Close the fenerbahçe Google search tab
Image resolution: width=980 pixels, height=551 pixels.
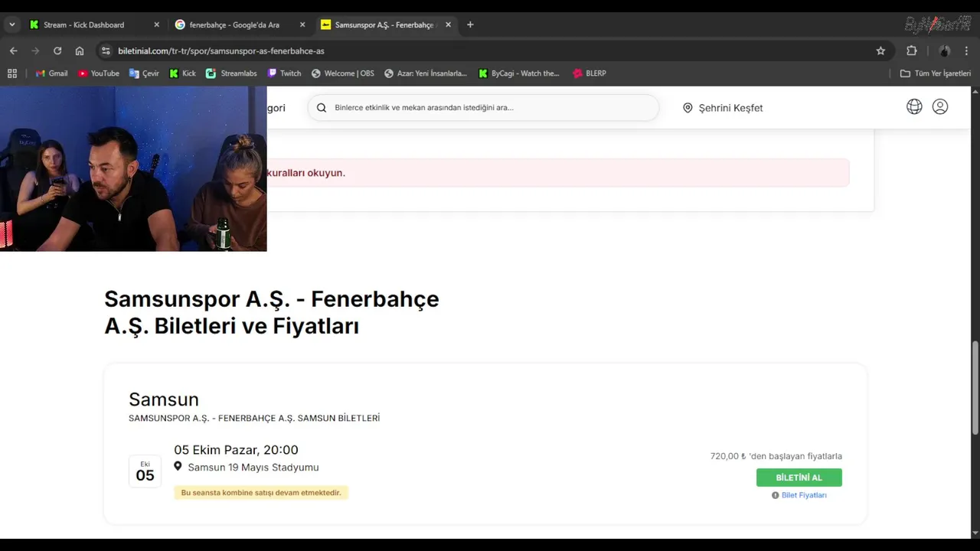(302, 24)
